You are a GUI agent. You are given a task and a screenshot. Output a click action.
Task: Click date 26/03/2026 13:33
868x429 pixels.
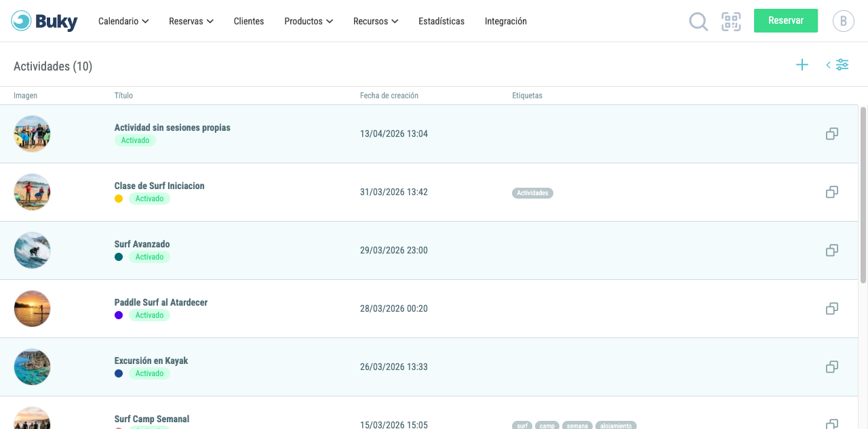394,367
